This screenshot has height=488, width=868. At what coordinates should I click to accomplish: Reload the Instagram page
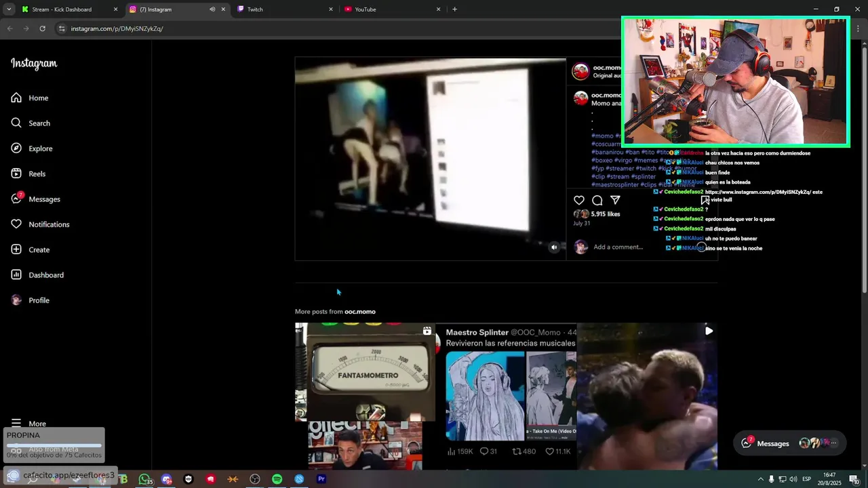tap(43, 28)
